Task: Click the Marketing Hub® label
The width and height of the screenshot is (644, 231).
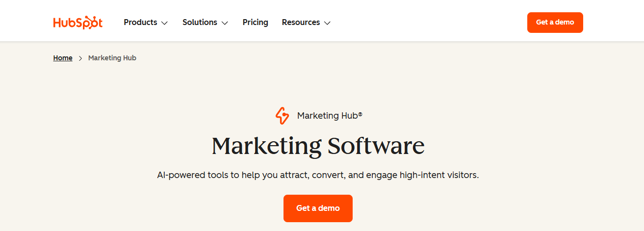Action: click(330, 116)
